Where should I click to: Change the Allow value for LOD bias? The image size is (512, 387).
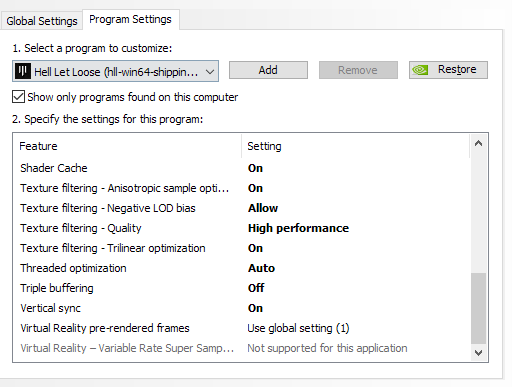tap(263, 208)
